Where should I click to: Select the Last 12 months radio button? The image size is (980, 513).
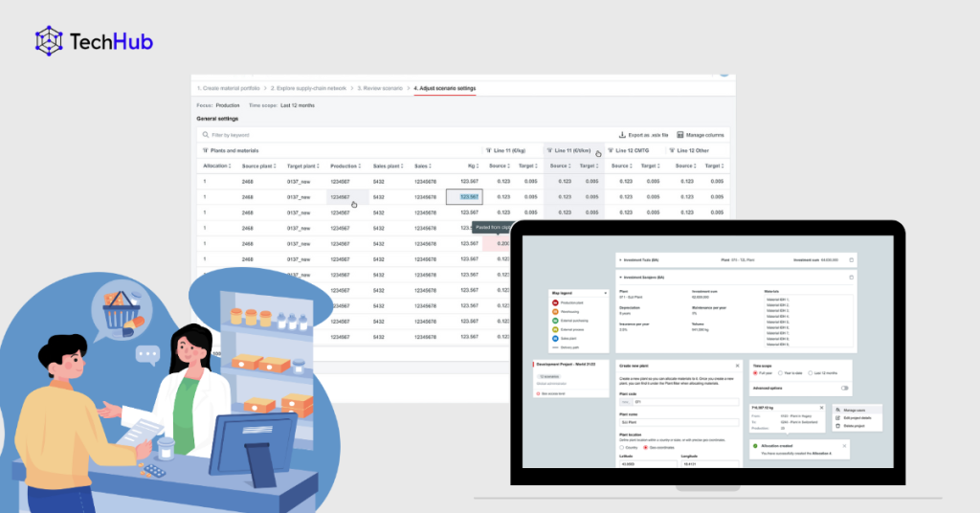tap(811, 373)
